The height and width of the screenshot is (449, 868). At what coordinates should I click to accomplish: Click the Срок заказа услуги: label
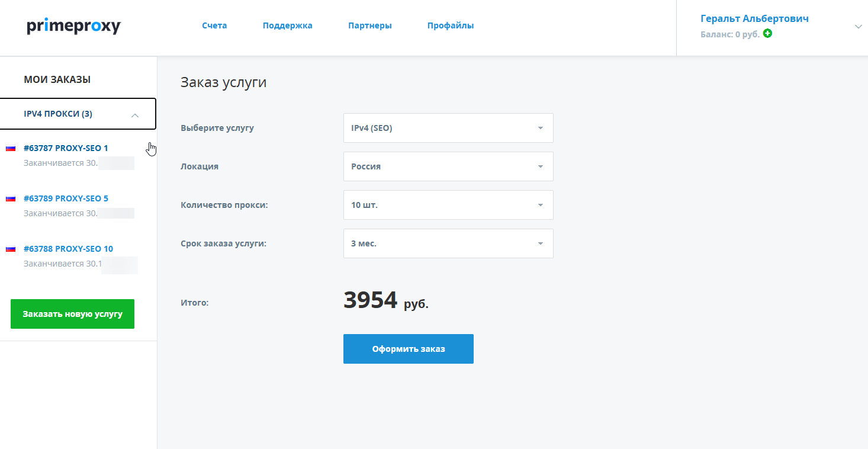tap(224, 243)
